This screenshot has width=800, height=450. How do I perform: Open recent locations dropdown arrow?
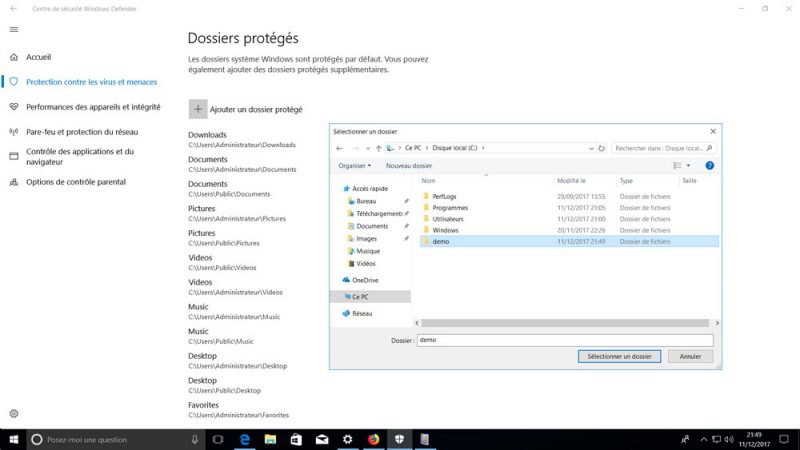[368, 148]
